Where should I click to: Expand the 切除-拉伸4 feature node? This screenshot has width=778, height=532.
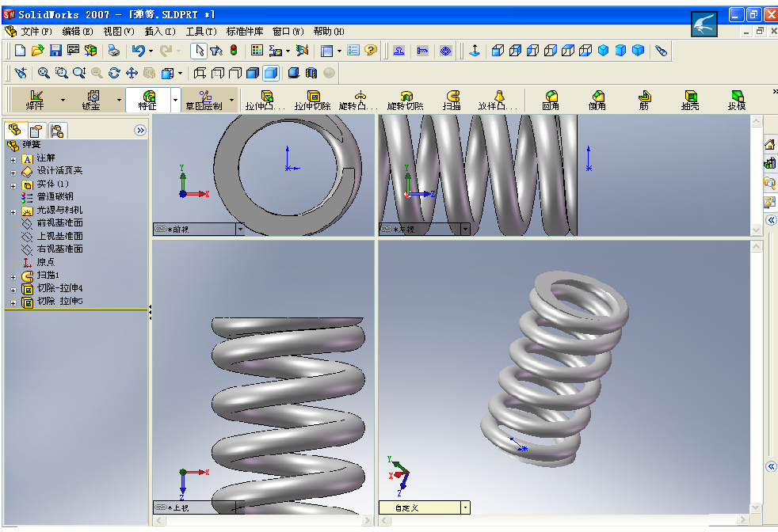(13, 290)
